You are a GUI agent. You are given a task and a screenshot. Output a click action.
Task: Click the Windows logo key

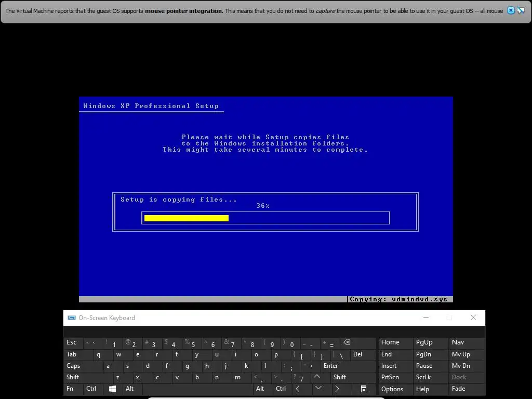[112, 389]
